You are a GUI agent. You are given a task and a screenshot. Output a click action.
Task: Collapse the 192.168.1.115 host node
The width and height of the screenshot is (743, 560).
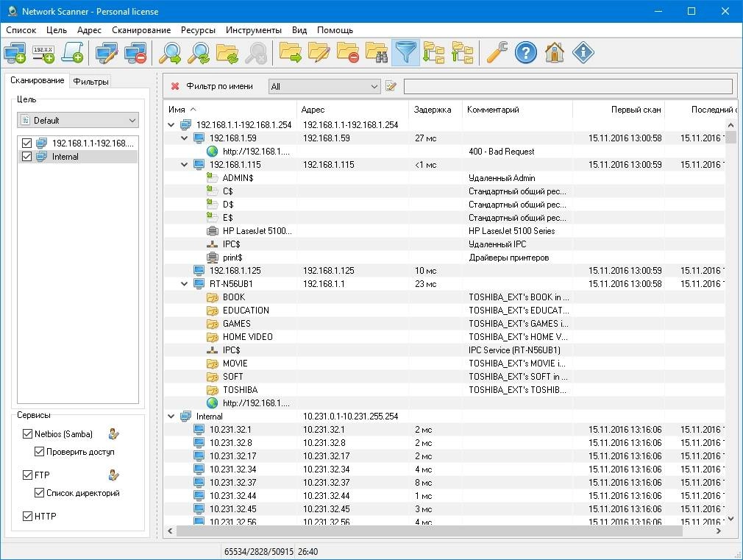pyautogui.click(x=185, y=165)
